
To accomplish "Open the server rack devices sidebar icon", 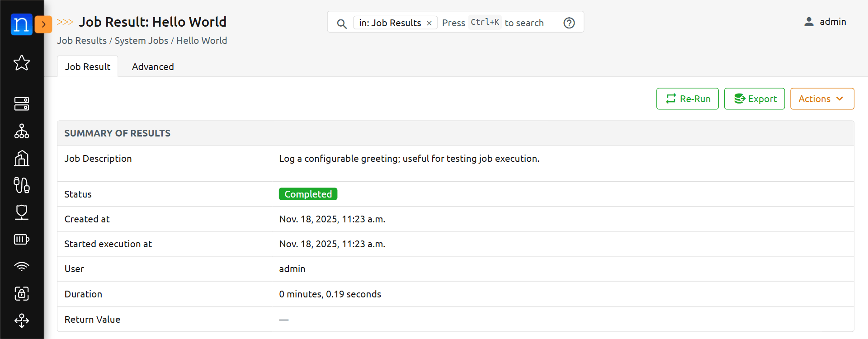I will click(21, 104).
